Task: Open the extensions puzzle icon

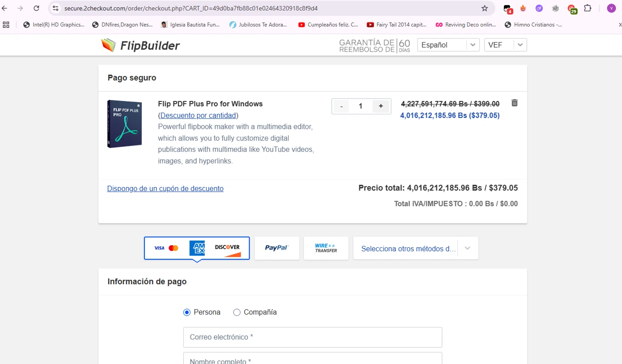Action: (x=588, y=8)
